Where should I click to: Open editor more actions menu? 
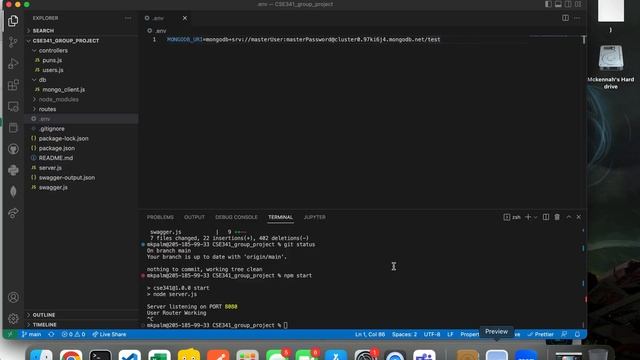(x=577, y=18)
